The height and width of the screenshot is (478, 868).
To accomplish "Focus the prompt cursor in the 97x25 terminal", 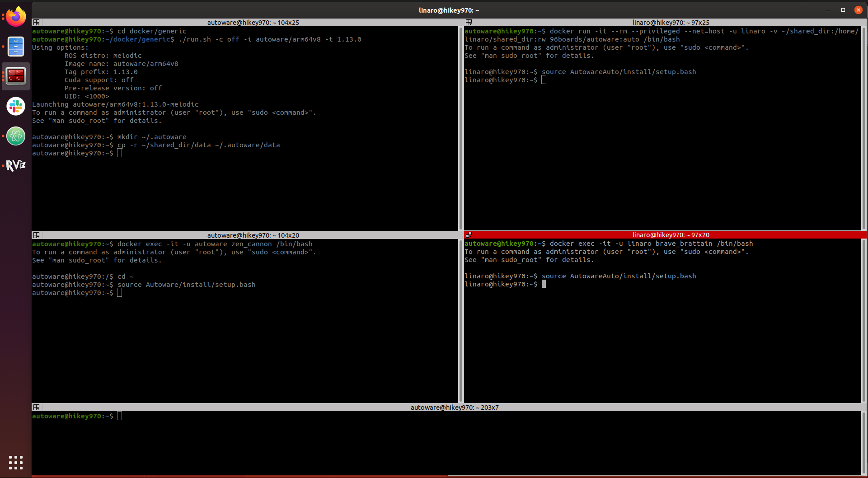I will point(544,80).
